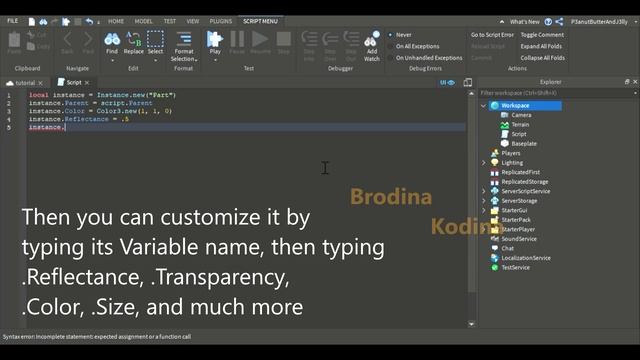Expand the ServerStorage node
This screenshot has height=360, width=640.
(484, 201)
